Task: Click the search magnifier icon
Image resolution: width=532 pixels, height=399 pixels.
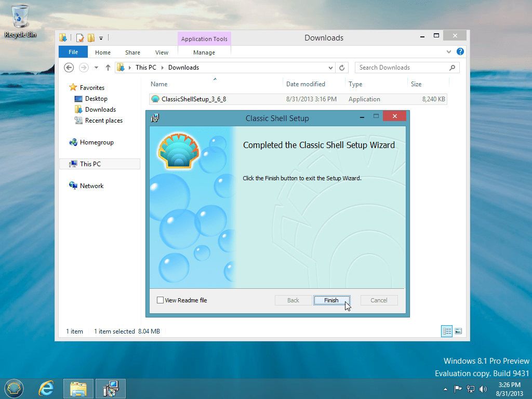Action: coord(453,68)
